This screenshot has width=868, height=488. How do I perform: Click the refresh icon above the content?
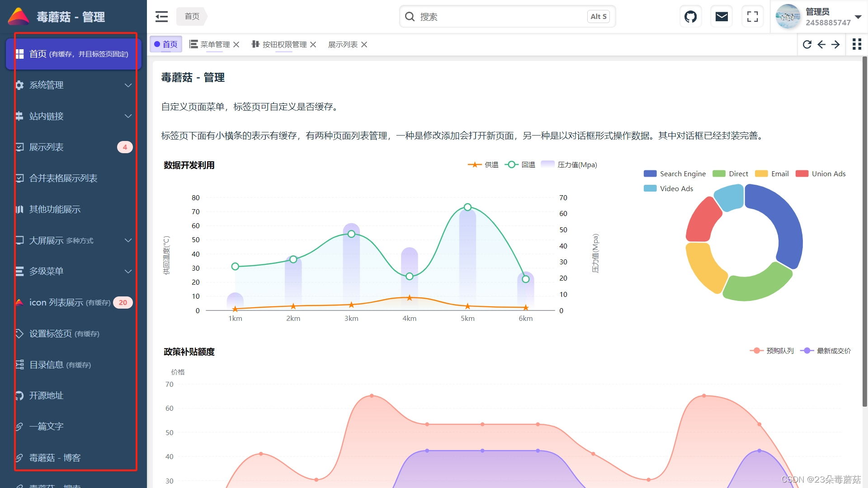tap(807, 44)
